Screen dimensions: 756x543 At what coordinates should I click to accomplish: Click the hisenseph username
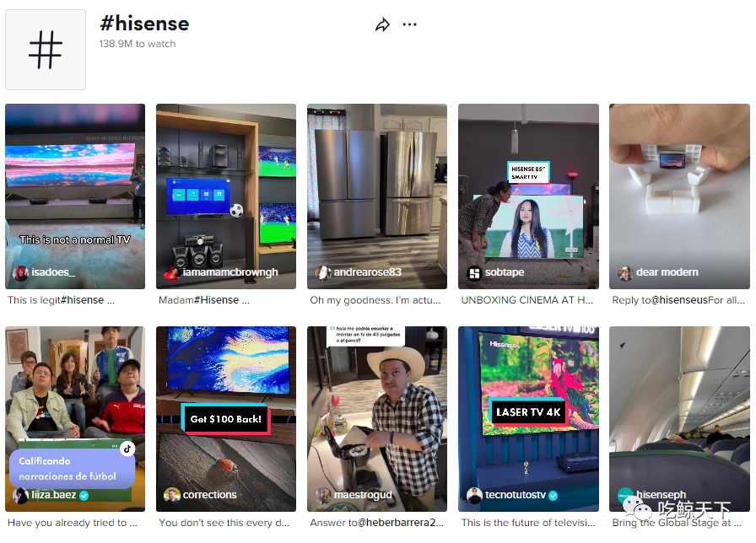(661, 495)
